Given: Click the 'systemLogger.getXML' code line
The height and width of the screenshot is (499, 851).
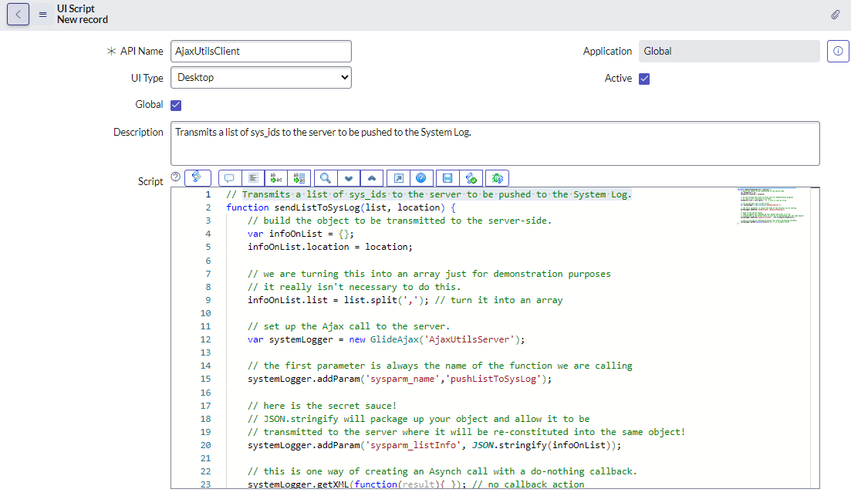Looking at the screenshot, I should (416, 484).
